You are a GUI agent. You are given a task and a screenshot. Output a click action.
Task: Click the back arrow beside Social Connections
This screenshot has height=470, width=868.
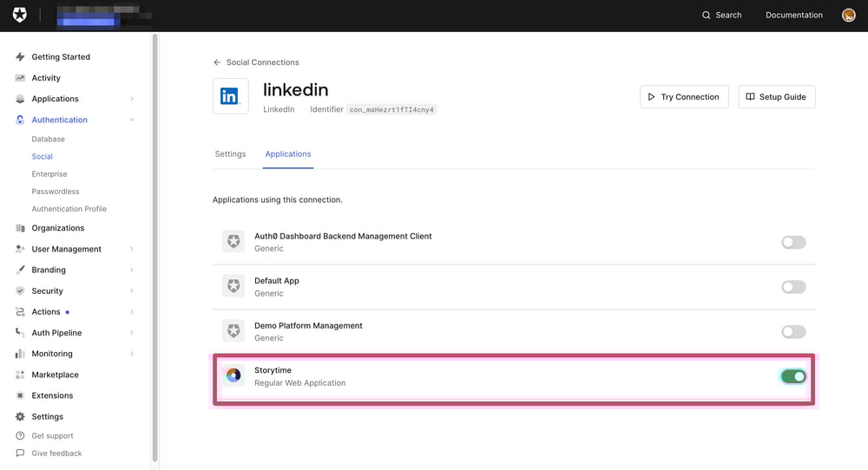point(217,62)
